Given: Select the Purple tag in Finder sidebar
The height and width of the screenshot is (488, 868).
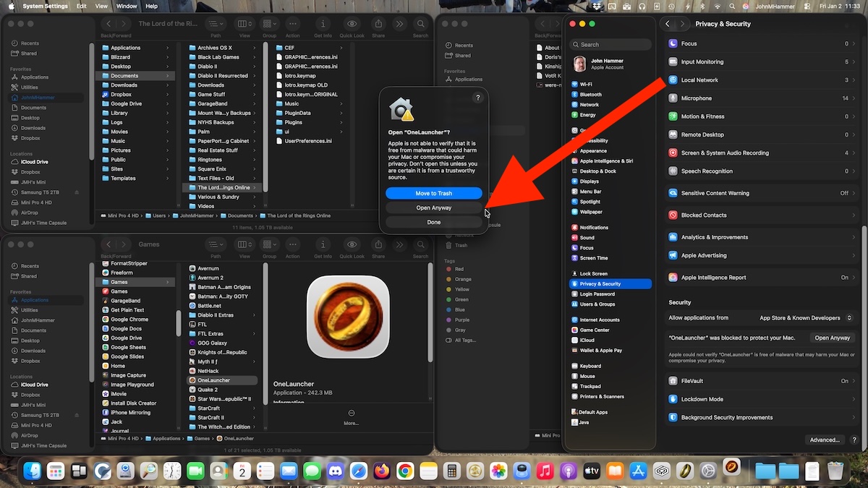Looking at the screenshot, I should pyautogui.click(x=461, y=320).
